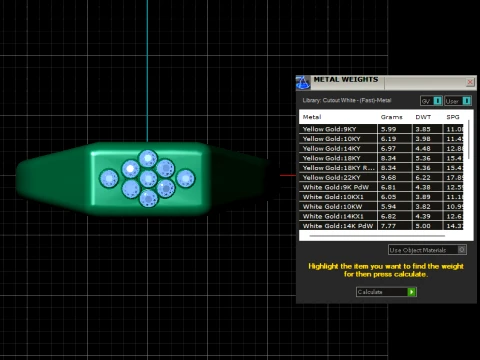Click the 5.00 DWT value
This screenshot has height=360, width=480.
423,226
